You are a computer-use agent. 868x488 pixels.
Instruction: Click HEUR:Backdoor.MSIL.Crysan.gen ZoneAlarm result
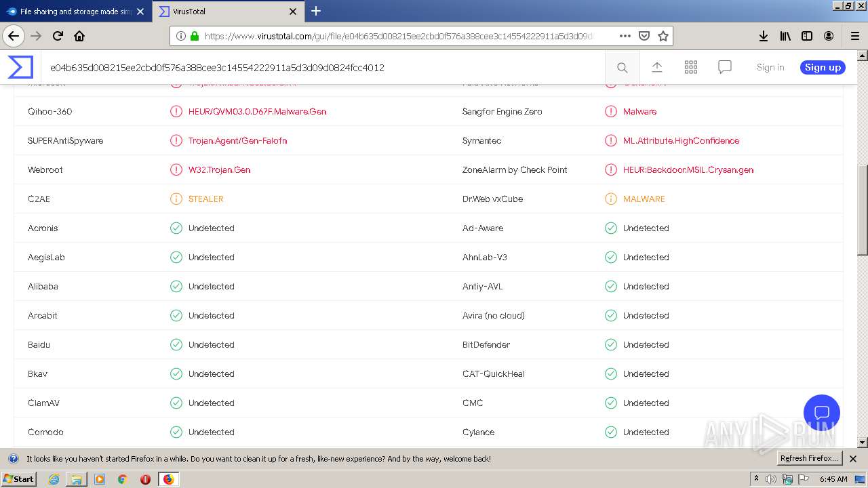(x=688, y=169)
